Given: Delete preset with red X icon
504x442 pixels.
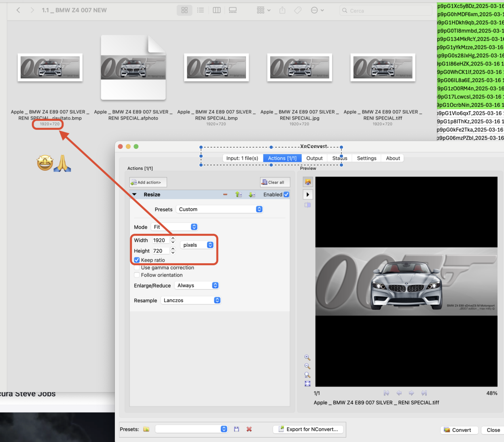Looking at the screenshot, I should click(x=249, y=429).
